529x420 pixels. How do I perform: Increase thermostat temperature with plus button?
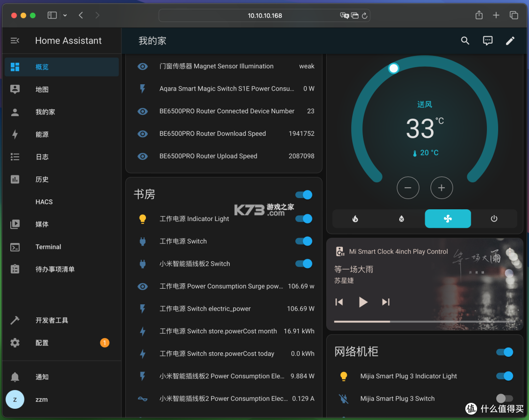pos(442,188)
